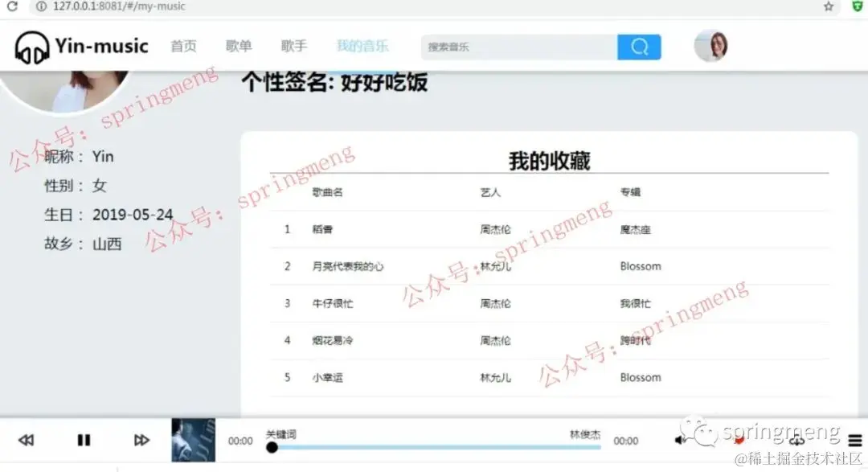Click the 歌曲名 column header
The image size is (868, 472).
(x=327, y=192)
